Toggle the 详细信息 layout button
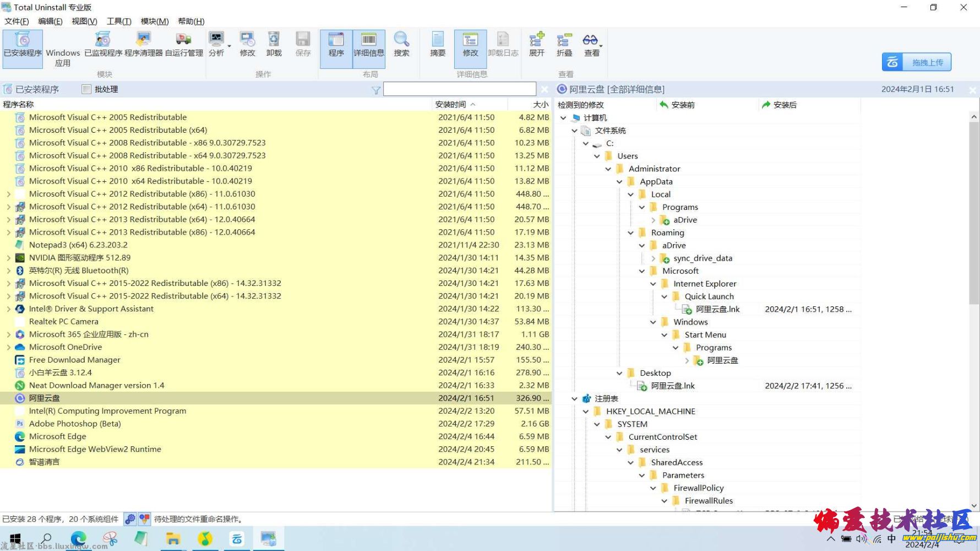 [368, 45]
